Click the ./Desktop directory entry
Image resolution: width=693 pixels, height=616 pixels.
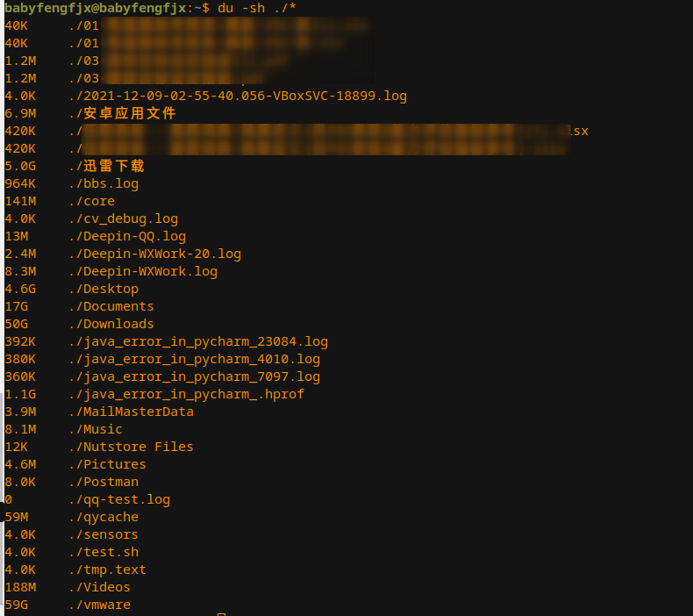103,289
